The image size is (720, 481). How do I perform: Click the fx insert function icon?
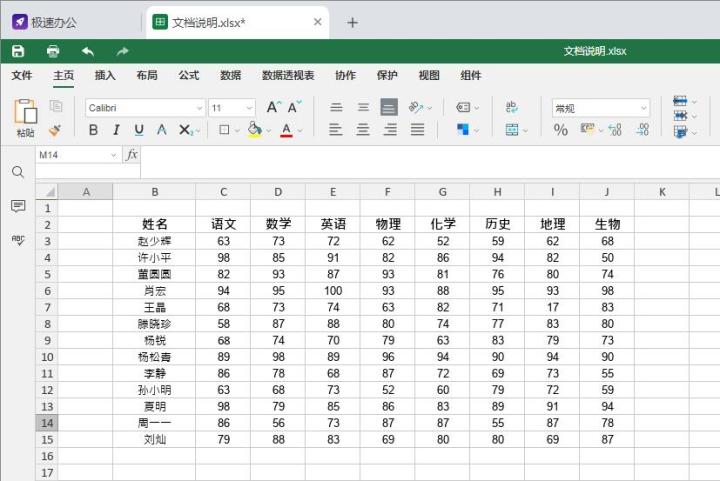pyautogui.click(x=132, y=155)
